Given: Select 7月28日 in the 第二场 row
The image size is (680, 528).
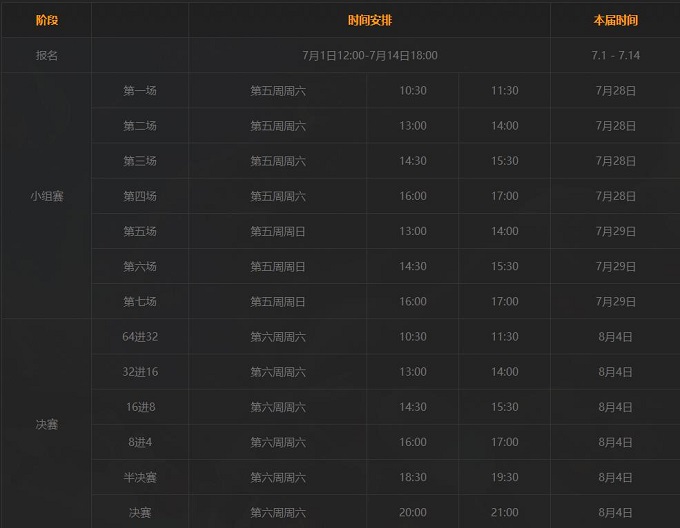Looking at the screenshot, I should coord(615,126).
